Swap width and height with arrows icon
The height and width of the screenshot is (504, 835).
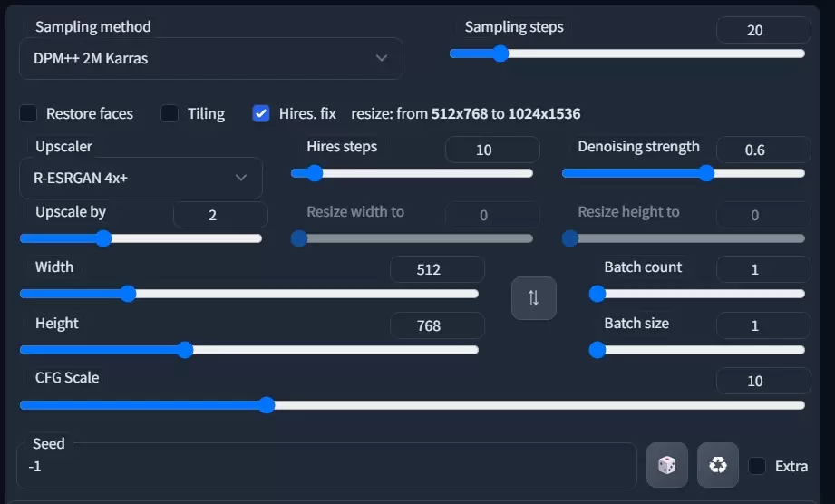pos(533,297)
